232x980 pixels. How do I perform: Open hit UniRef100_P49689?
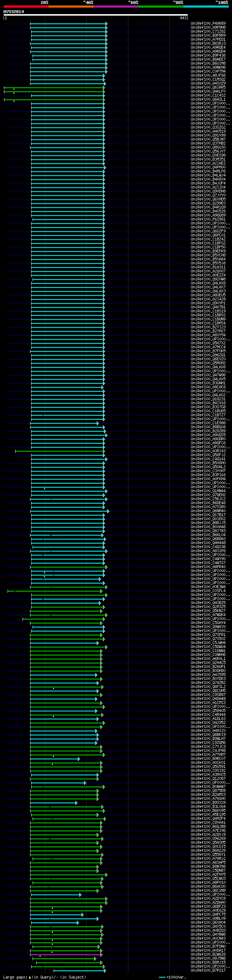tap(208, 24)
